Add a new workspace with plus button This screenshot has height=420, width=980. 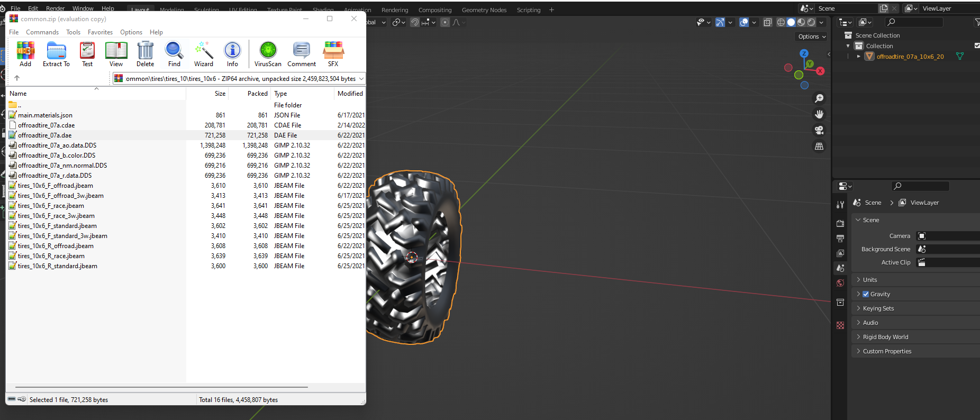pos(551,10)
